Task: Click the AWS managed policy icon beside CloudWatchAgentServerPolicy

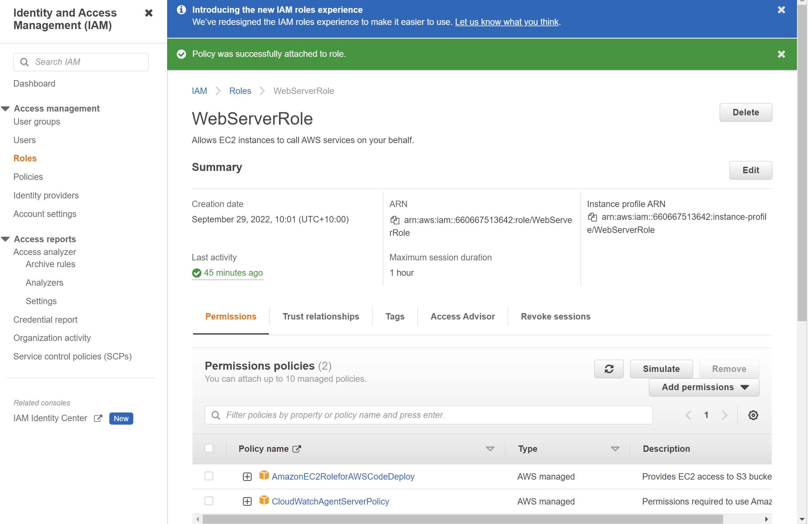Action: (x=264, y=501)
